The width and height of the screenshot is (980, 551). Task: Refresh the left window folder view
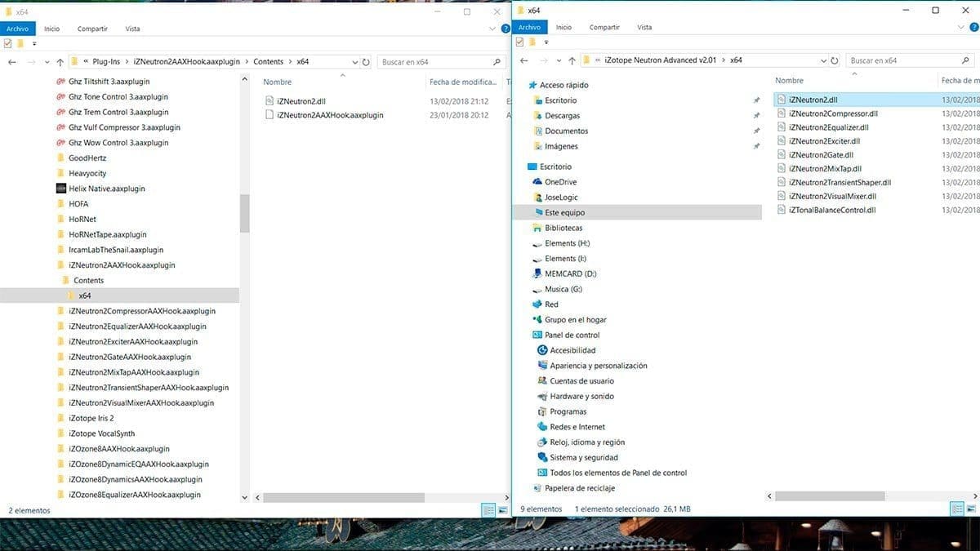click(366, 62)
